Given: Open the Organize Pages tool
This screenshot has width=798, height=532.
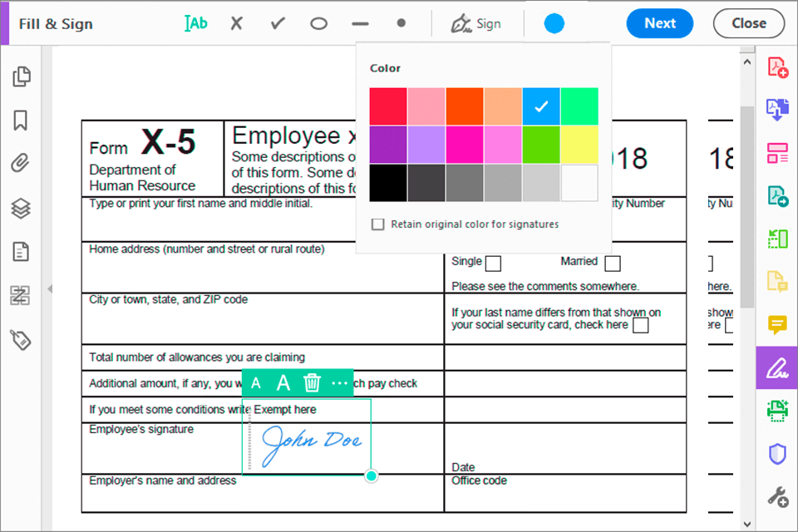Looking at the screenshot, I should (778, 153).
